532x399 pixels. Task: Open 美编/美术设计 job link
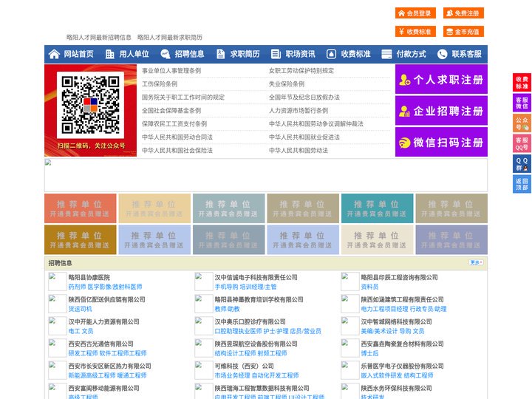click(x=379, y=331)
